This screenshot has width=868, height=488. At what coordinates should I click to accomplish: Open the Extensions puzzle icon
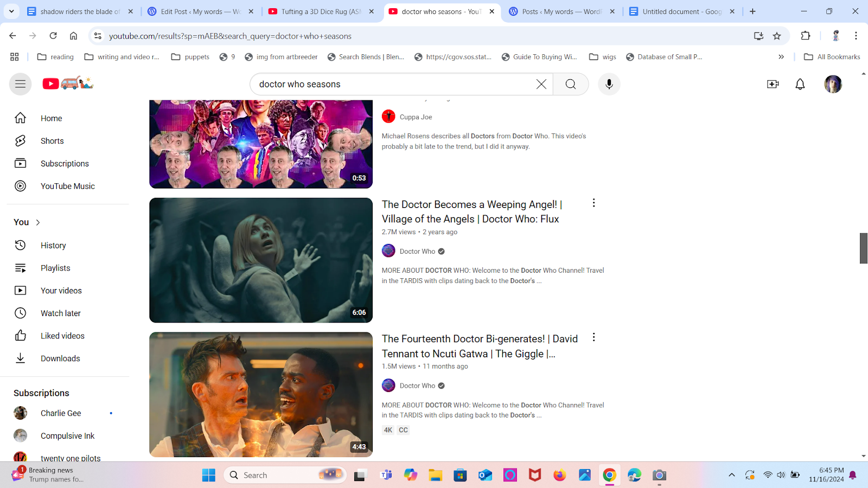click(x=806, y=36)
